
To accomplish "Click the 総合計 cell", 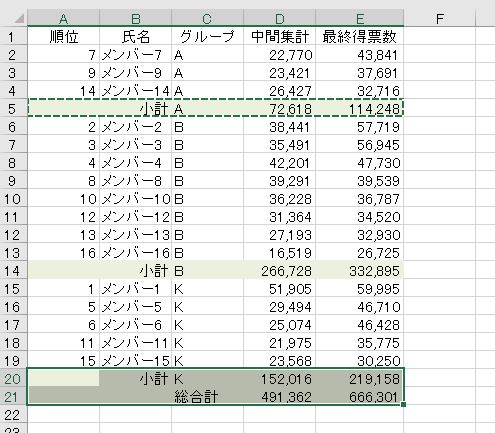I will coord(207,397).
